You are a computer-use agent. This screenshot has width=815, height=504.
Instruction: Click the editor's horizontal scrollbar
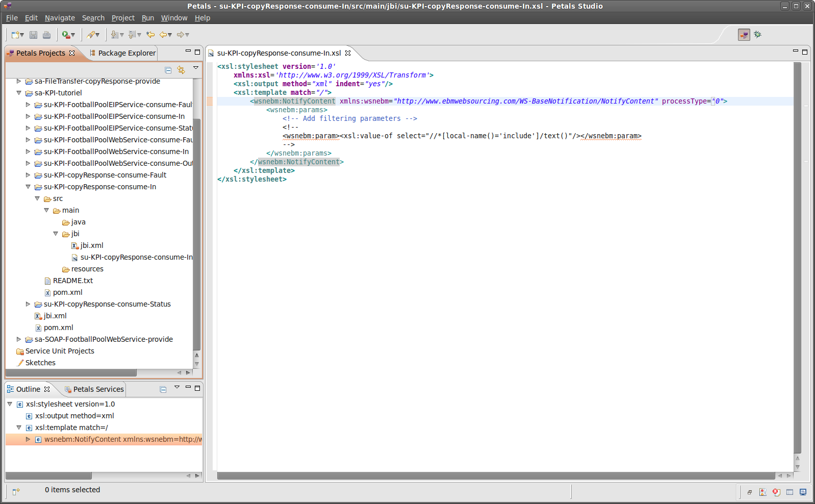(x=495, y=476)
